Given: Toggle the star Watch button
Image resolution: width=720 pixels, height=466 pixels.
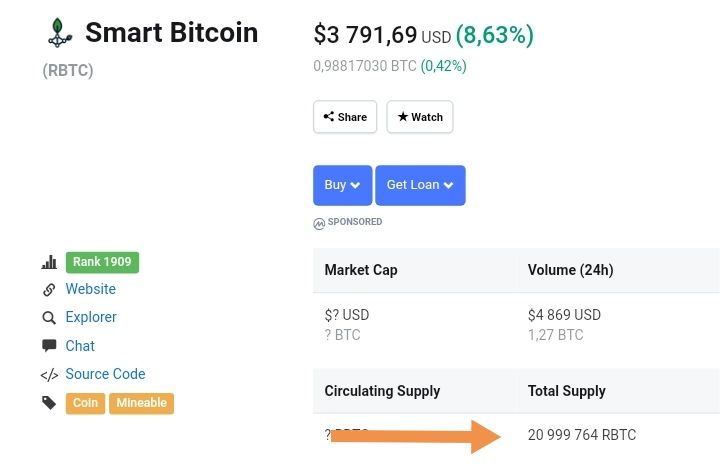Looking at the screenshot, I should (420, 117).
